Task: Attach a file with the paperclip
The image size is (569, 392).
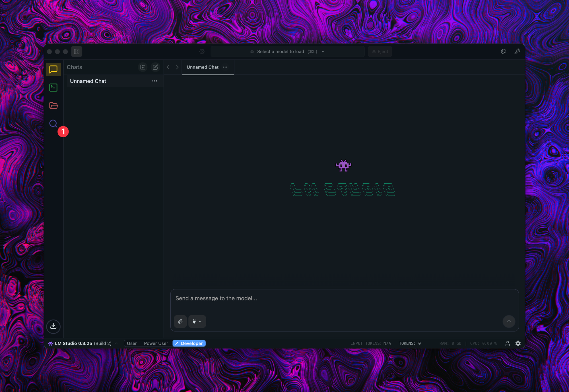Action: point(180,322)
